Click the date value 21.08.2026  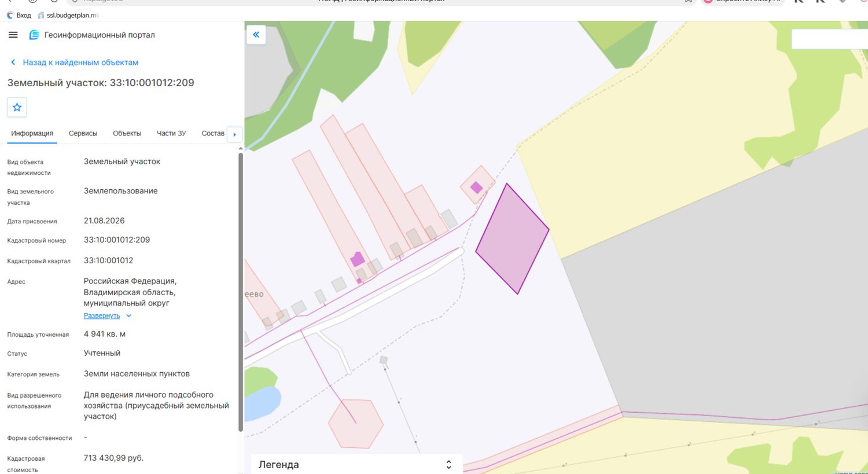[x=104, y=221]
